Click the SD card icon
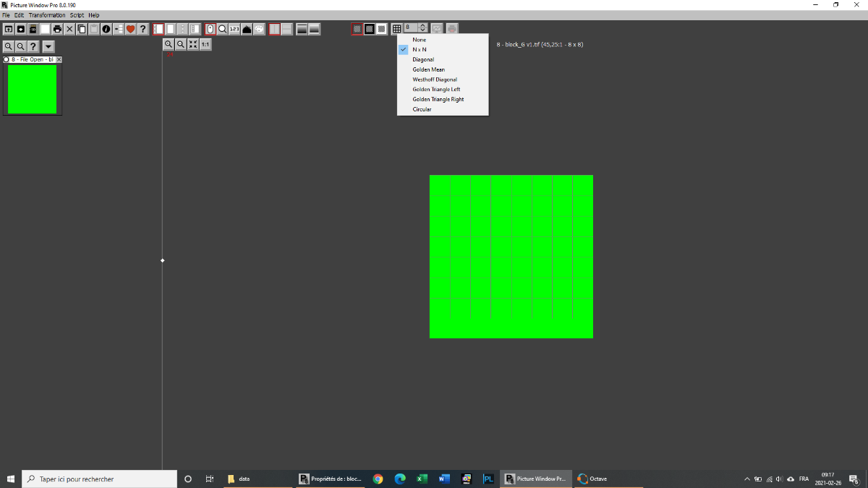This screenshot has height=488, width=868. pos(33,29)
